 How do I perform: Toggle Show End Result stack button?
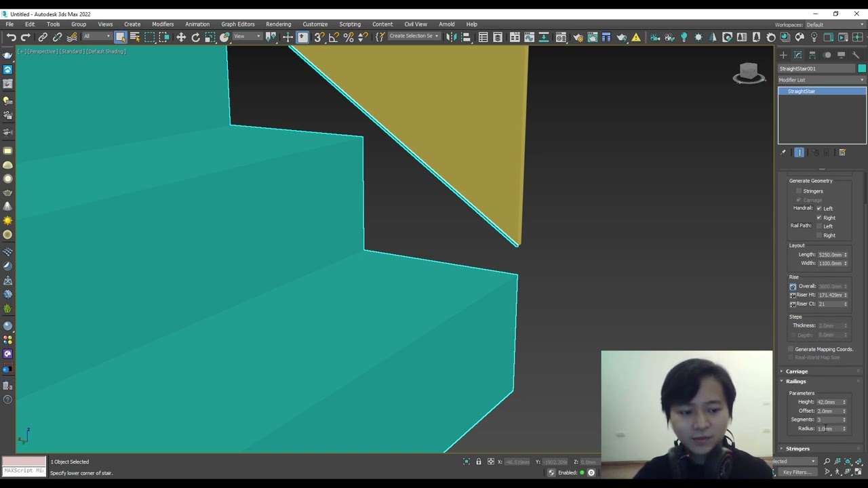[x=800, y=152]
